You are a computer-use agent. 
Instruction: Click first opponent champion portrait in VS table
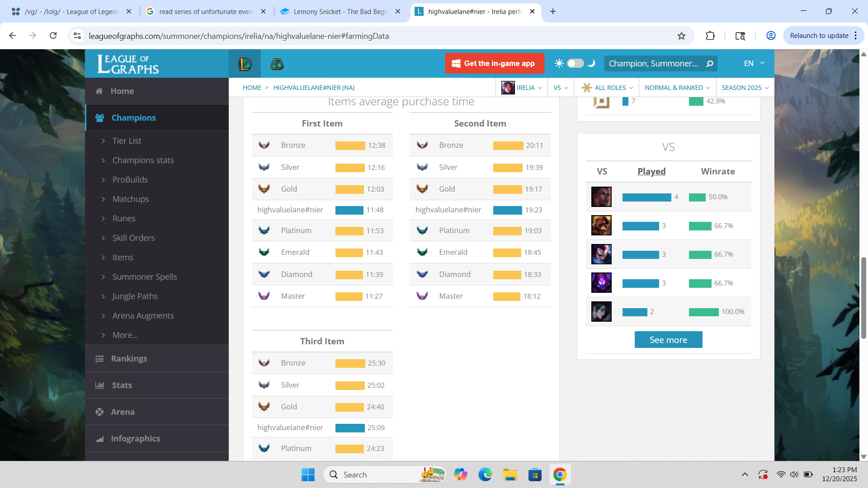pos(601,197)
